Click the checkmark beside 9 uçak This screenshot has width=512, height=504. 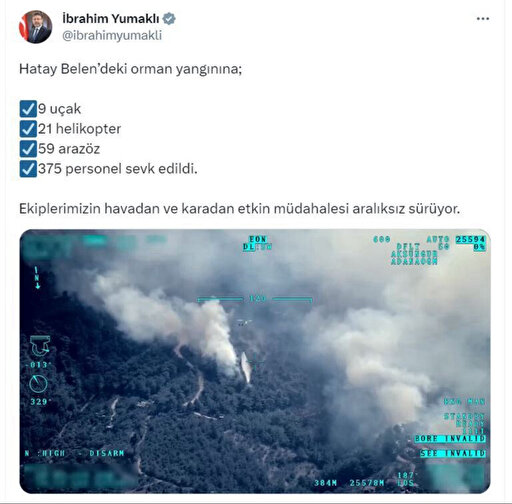[28, 109]
